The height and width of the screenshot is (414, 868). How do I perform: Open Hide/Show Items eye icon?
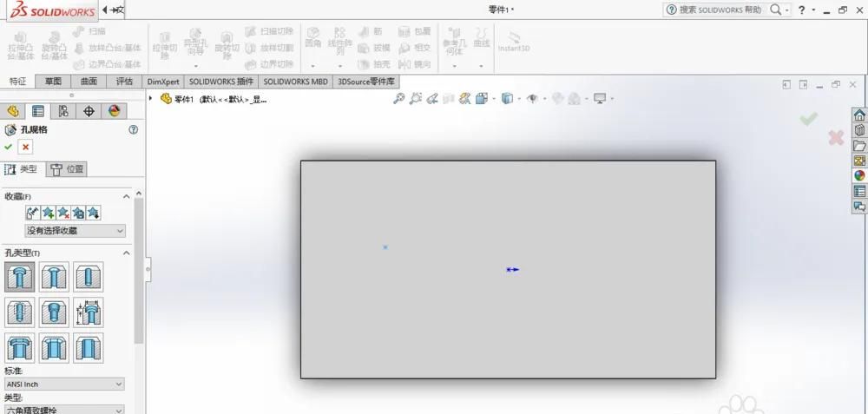[532, 99]
